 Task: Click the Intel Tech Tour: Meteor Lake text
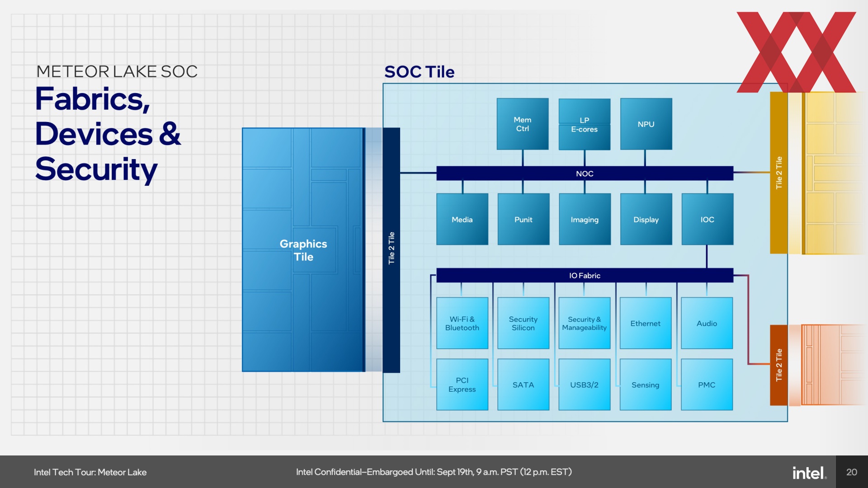(x=90, y=472)
